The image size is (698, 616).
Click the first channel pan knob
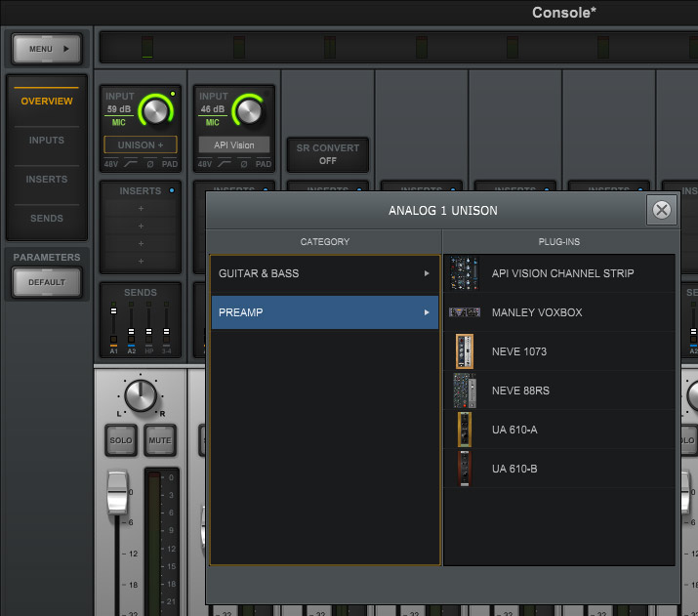point(141,396)
